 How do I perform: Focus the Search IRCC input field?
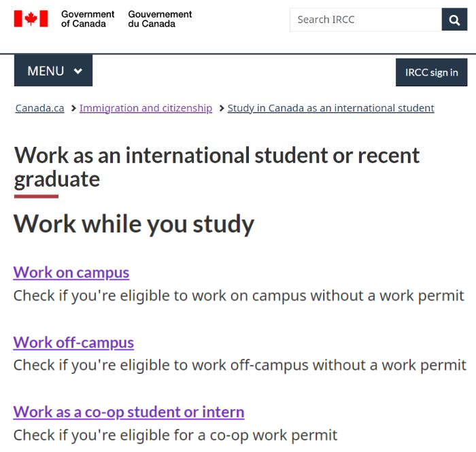[x=366, y=20]
